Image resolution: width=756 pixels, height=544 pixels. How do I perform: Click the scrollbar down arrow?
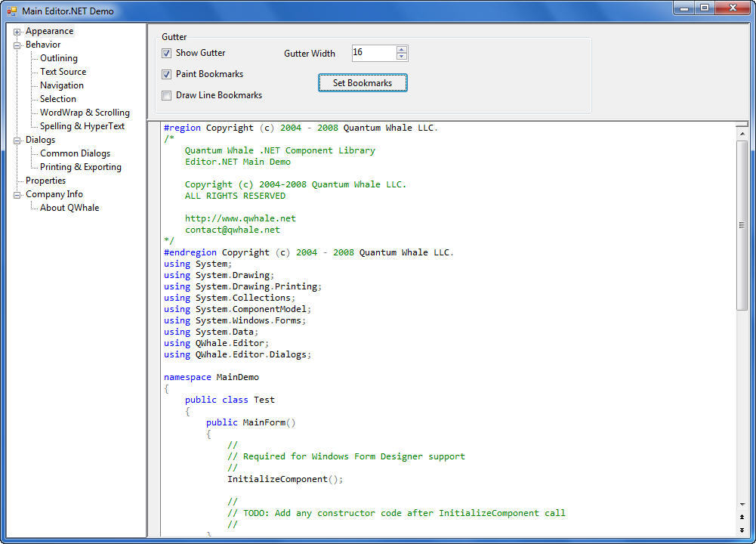(x=742, y=505)
